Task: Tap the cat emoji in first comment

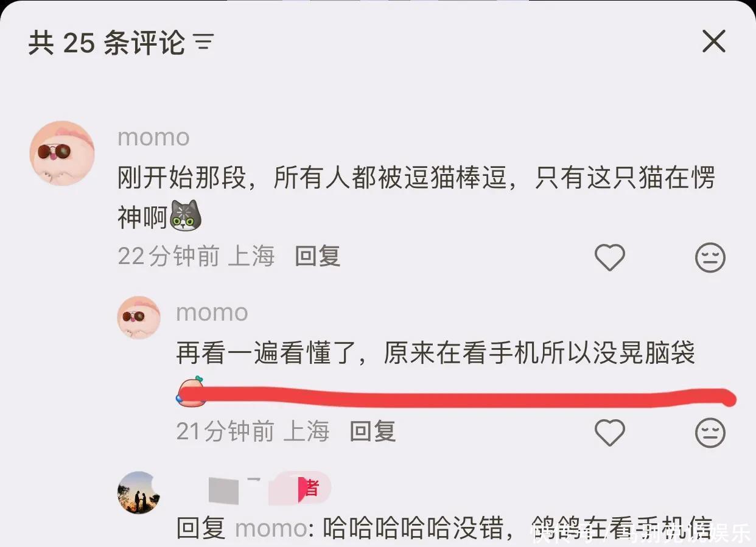Action: 185,215
